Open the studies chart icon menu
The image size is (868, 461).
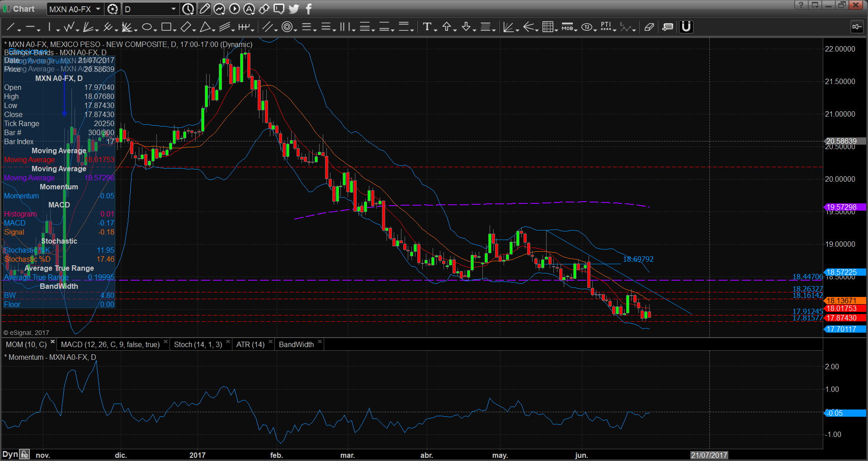coord(219,9)
